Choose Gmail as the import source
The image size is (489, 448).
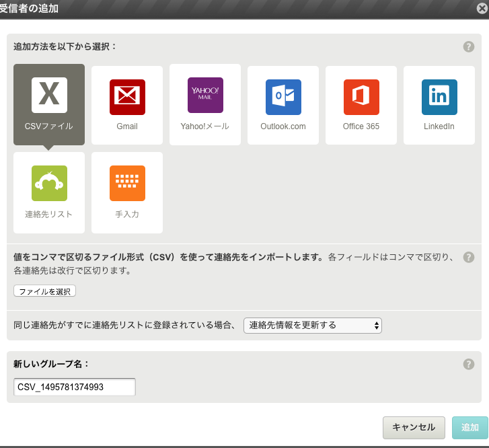tap(127, 105)
